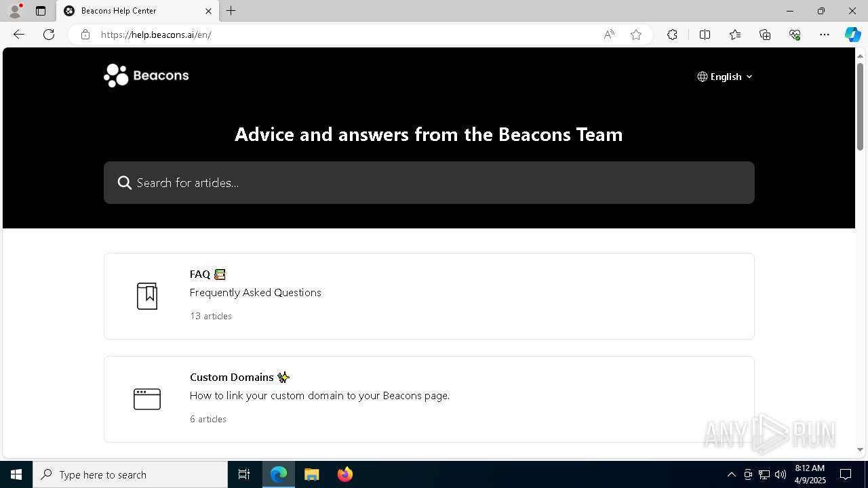This screenshot has height=488, width=868.
Task: Open the FAQ articles collection
Action: (200, 274)
